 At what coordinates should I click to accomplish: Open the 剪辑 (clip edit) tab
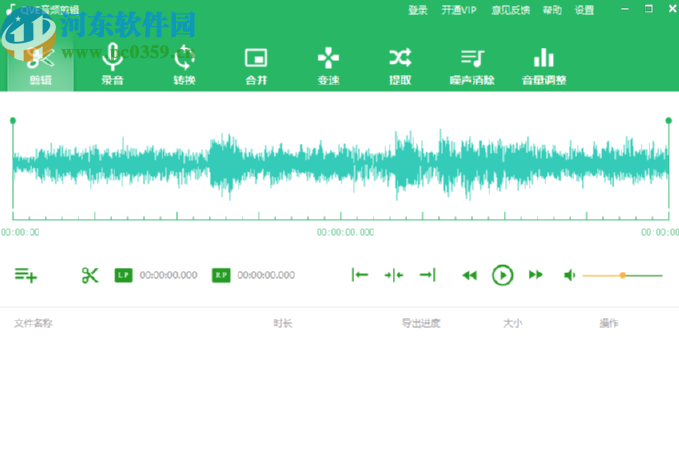tap(40, 66)
